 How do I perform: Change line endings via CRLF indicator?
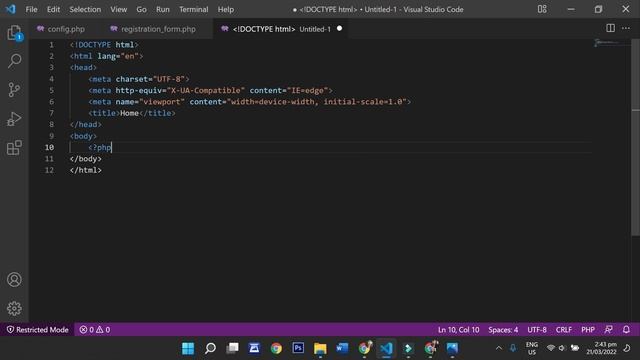(564, 329)
